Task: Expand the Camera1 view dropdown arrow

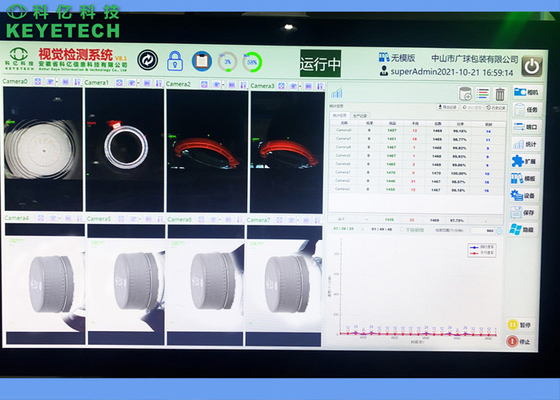Action: click(x=139, y=83)
